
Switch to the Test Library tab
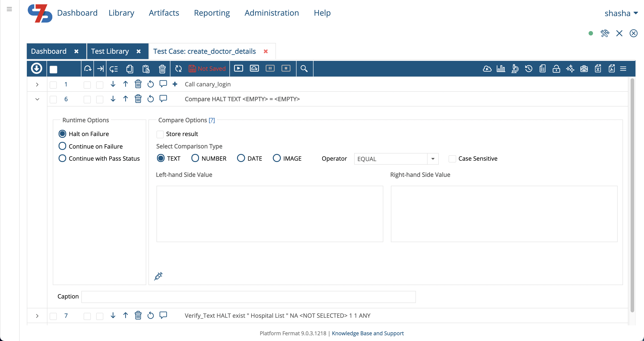110,51
